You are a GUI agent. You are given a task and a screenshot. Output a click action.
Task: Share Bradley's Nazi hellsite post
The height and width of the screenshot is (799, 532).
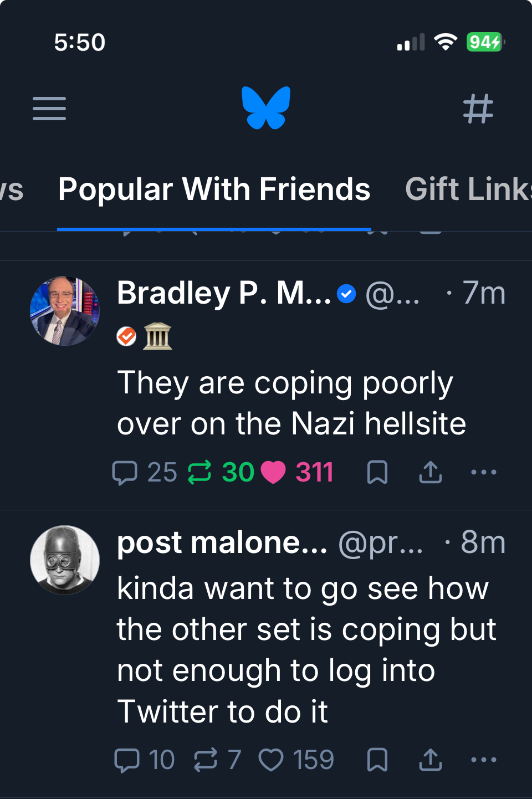[x=430, y=473]
